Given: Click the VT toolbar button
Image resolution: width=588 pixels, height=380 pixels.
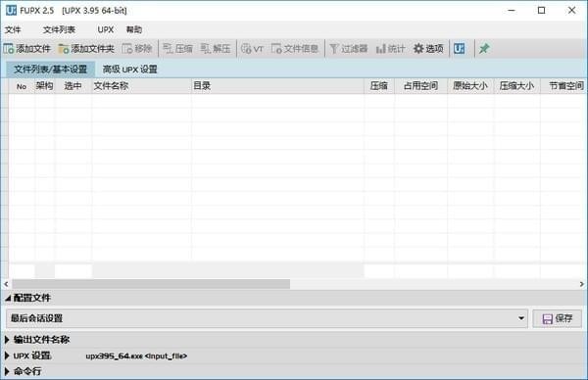Looking at the screenshot, I should coord(252,48).
